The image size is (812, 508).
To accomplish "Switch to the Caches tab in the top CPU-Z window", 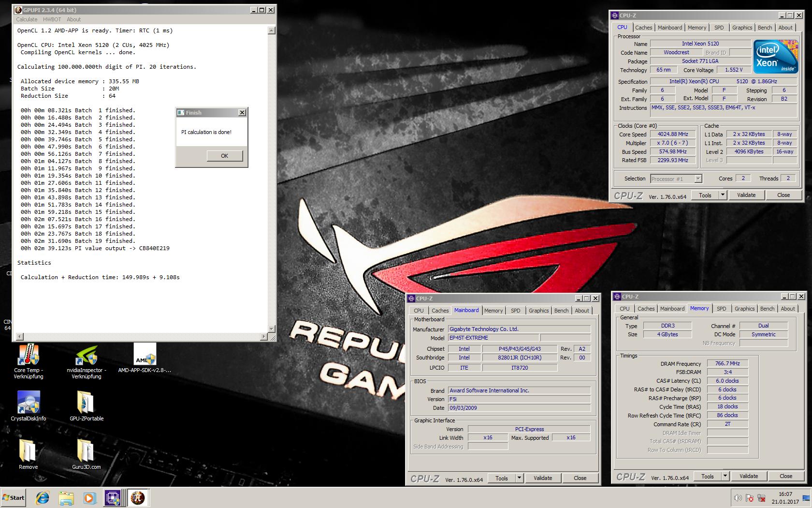I will pos(644,28).
